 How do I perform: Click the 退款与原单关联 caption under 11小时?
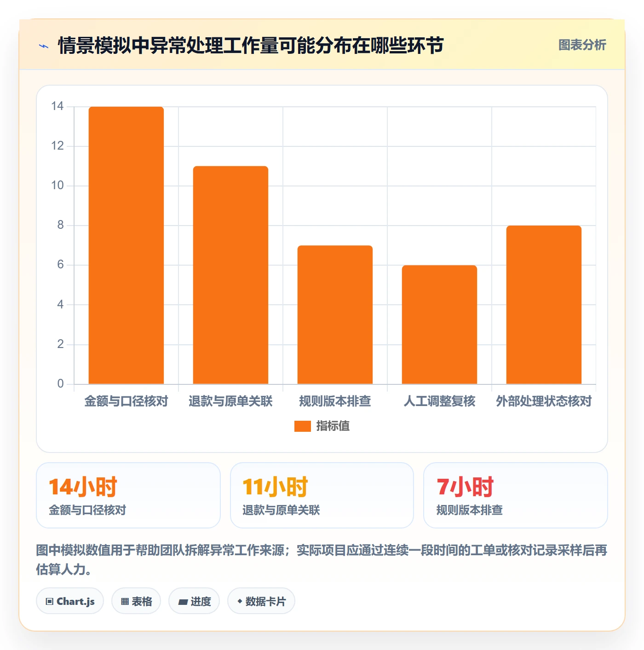(281, 510)
